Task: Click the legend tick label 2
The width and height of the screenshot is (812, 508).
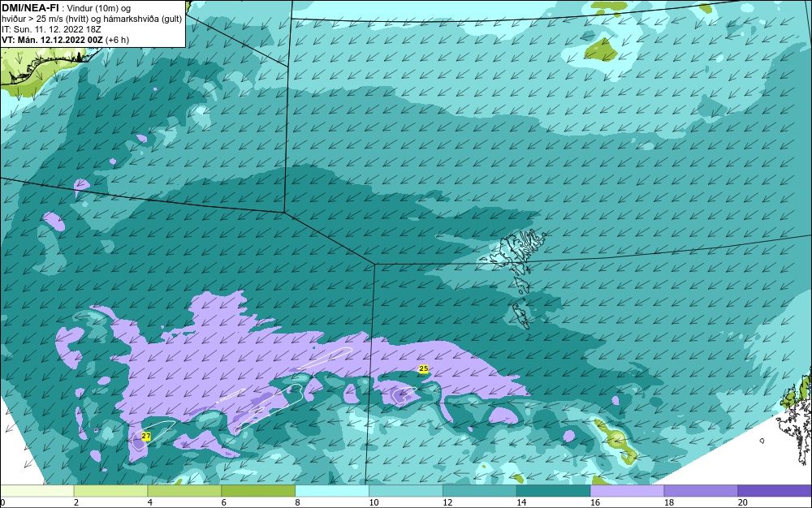Action: coord(76,503)
